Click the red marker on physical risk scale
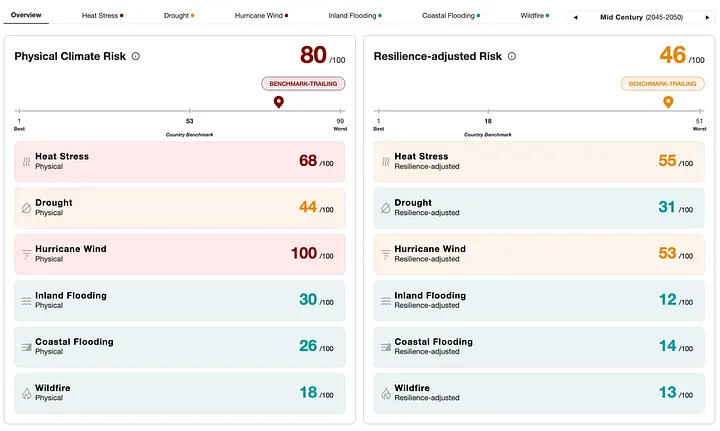Viewport: 720px width, 431px height. [x=278, y=101]
